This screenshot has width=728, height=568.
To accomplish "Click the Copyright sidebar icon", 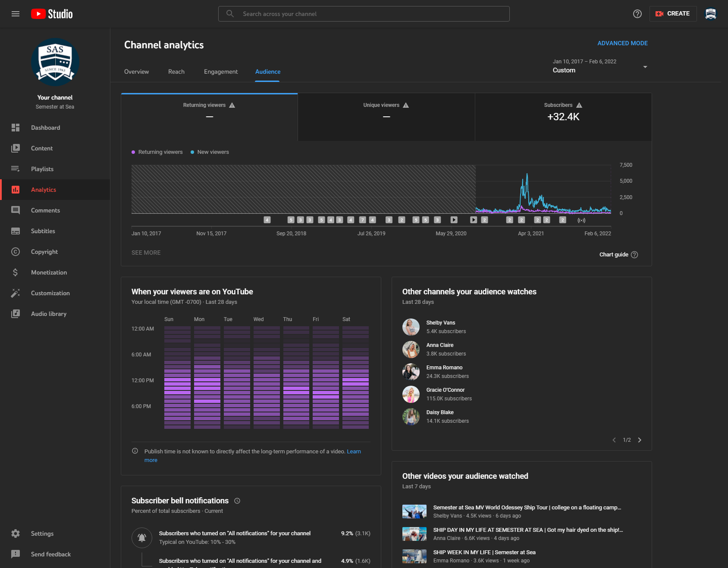I will click(x=16, y=252).
